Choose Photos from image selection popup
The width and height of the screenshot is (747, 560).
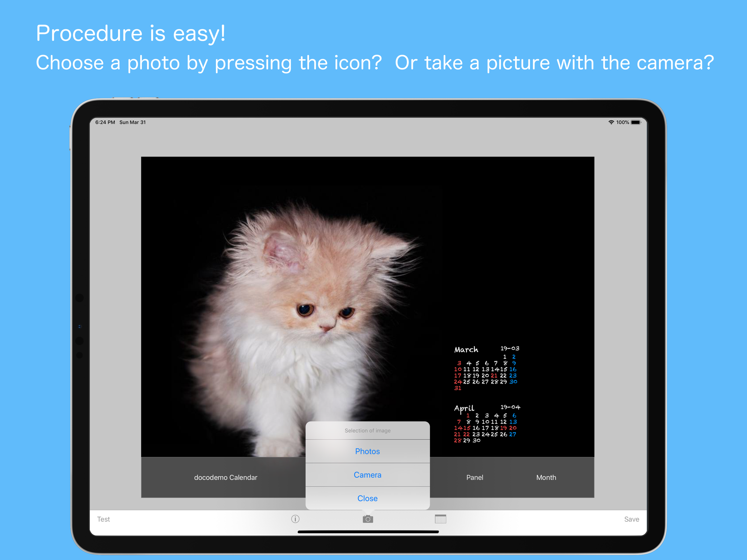click(x=367, y=451)
